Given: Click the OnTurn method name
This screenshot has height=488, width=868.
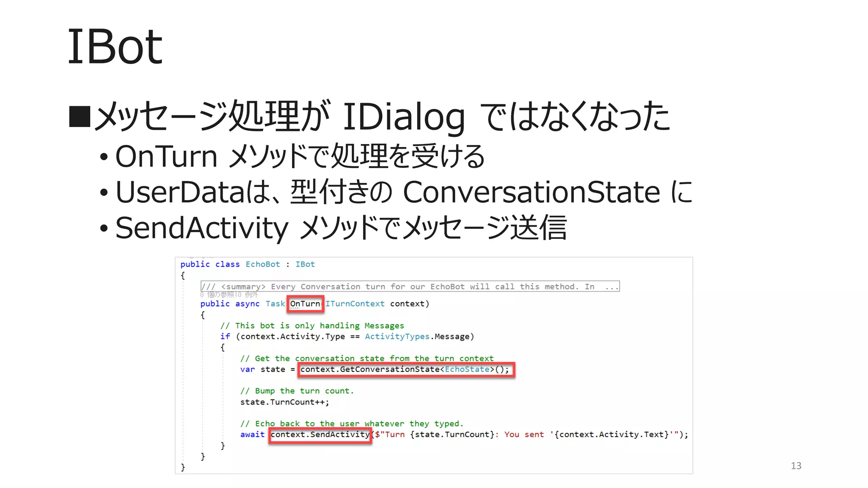Looking at the screenshot, I should [305, 304].
